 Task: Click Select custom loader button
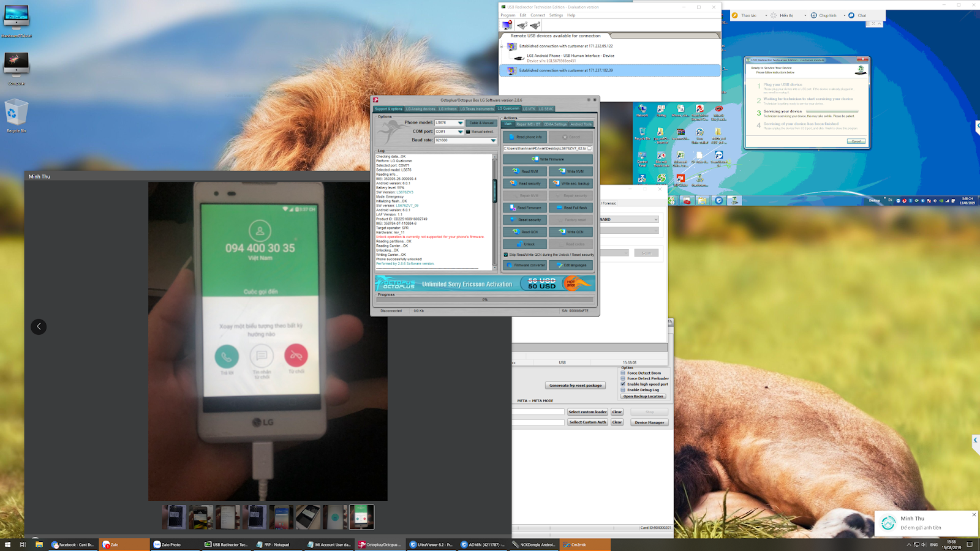pos(587,412)
